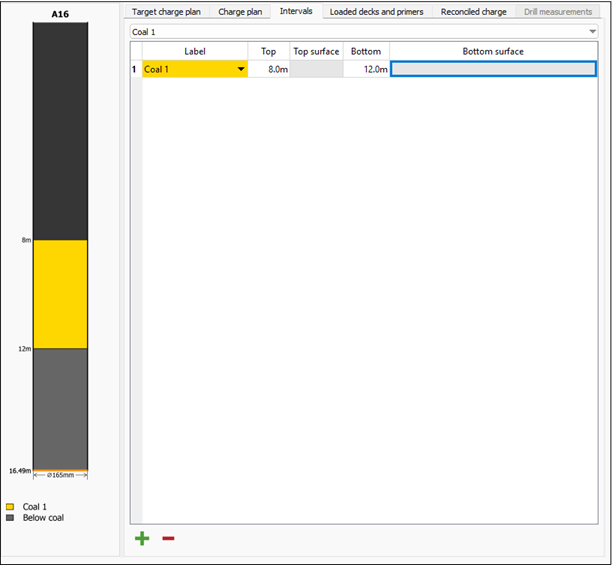Image resolution: width=612 pixels, height=565 pixels.
Task: Click the Bottom surface column header
Action: pyautogui.click(x=493, y=51)
